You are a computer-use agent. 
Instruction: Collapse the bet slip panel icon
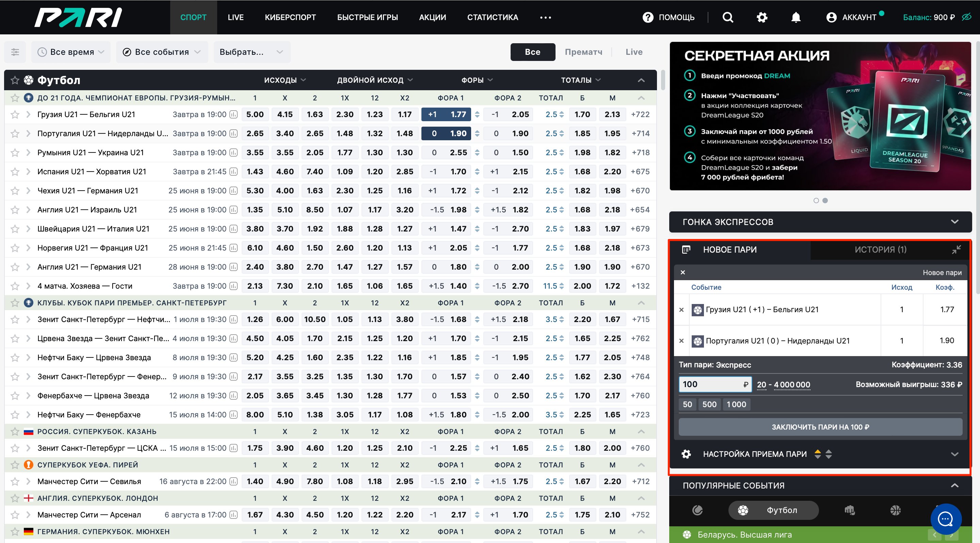click(x=956, y=250)
